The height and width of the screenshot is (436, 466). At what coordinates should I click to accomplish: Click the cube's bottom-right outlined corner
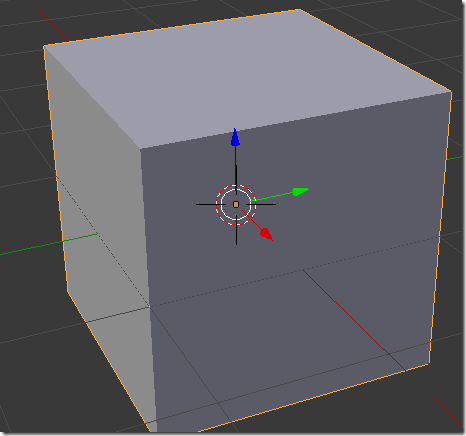(429, 363)
